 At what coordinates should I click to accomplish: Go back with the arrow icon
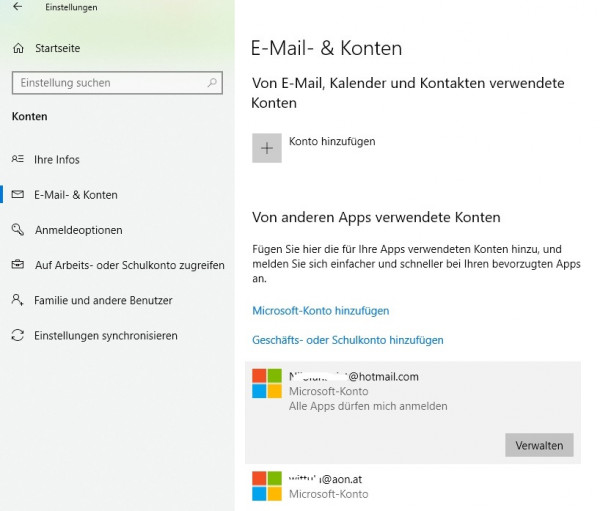17,7
